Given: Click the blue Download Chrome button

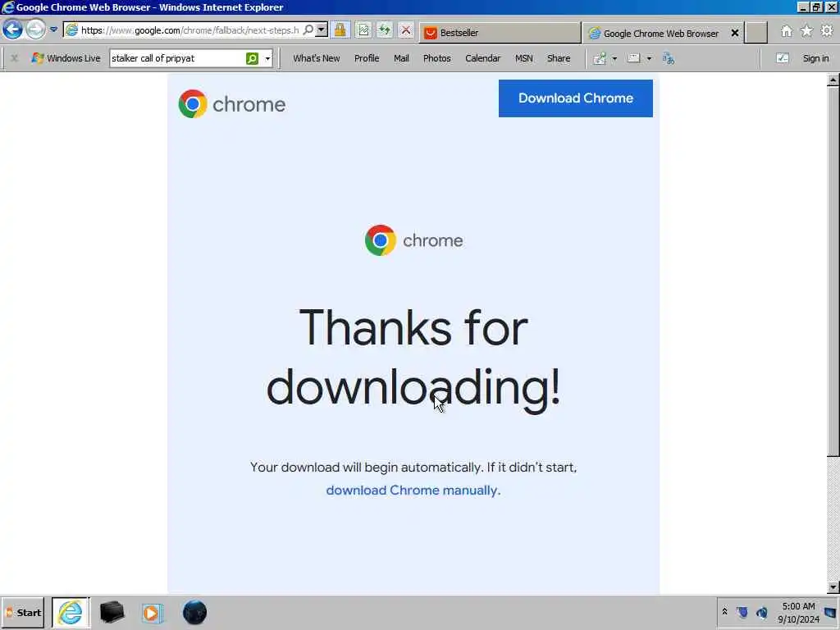Looking at the screenshot, I should 575,98.
